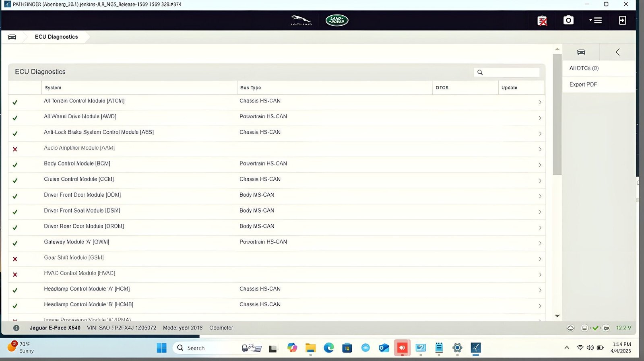Click Jaguar E-Pace X540 vehicle label
The height and width of the screenshot is (361, 644).
(x=55, y=328)
